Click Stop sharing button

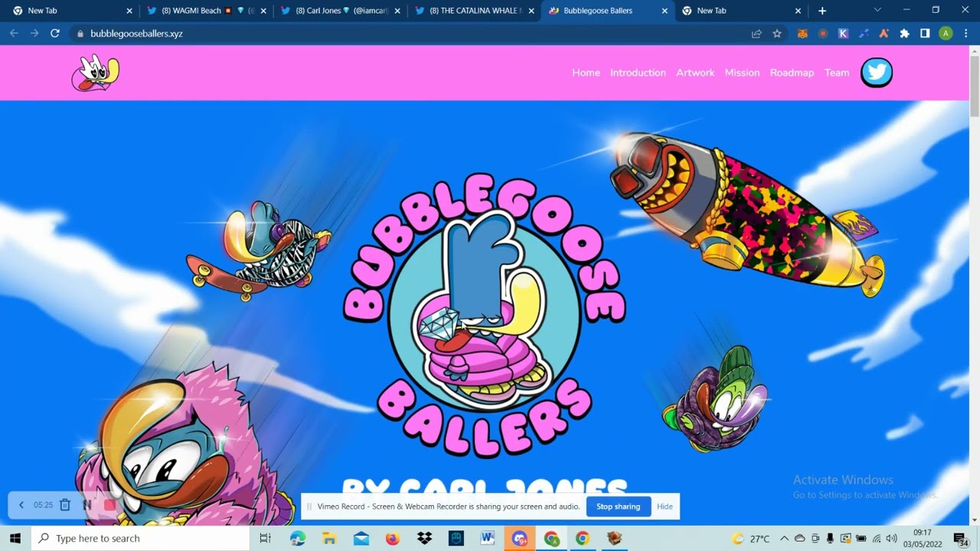pos(618,507)
